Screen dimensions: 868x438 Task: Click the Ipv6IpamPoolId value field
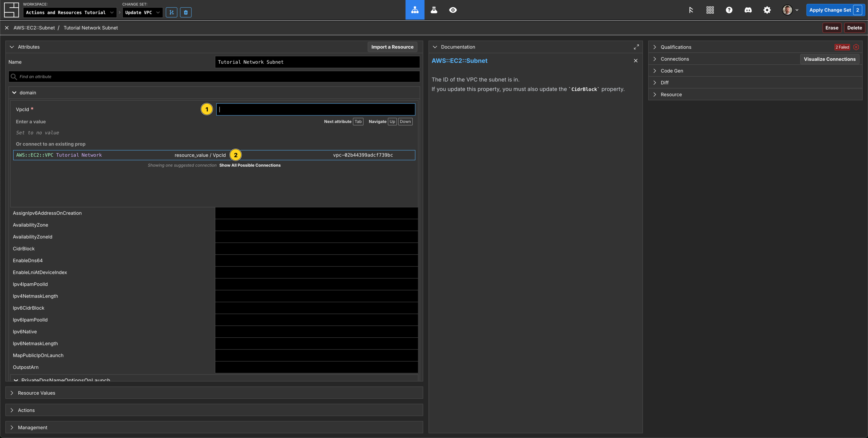(x=316, y=320)
